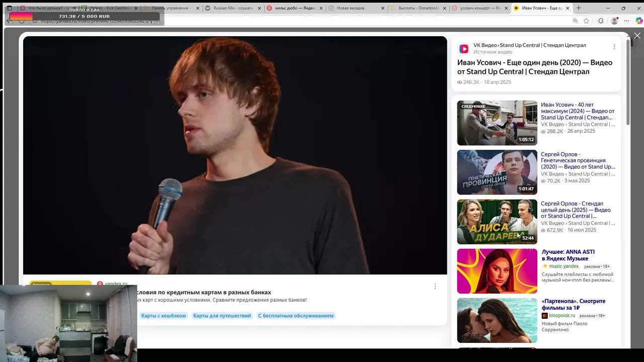
Task: Open Сергей Орлов Стендап целый день title
Action: pos(576,210)
